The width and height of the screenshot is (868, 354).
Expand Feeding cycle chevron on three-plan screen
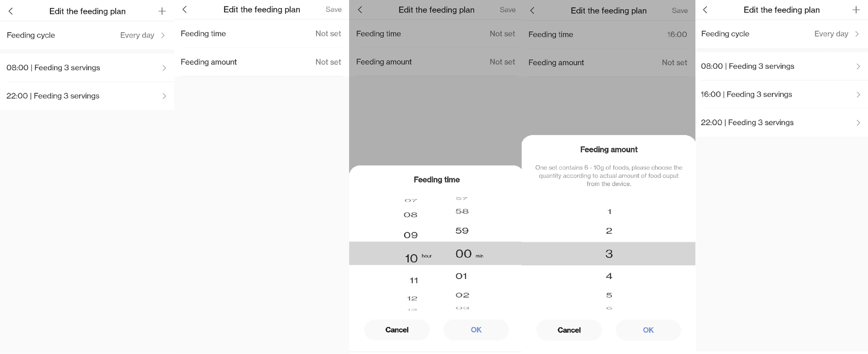(857, 34)
